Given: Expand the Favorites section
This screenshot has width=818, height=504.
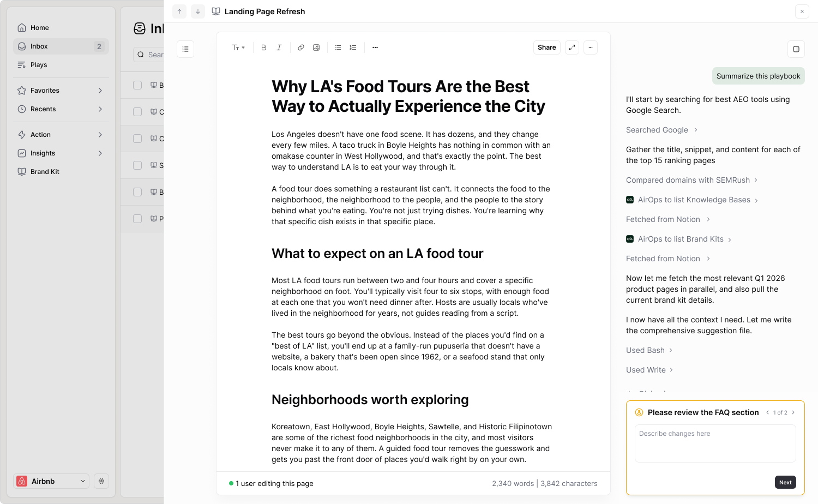Looking at the screenshot, I should pos(100,90).
